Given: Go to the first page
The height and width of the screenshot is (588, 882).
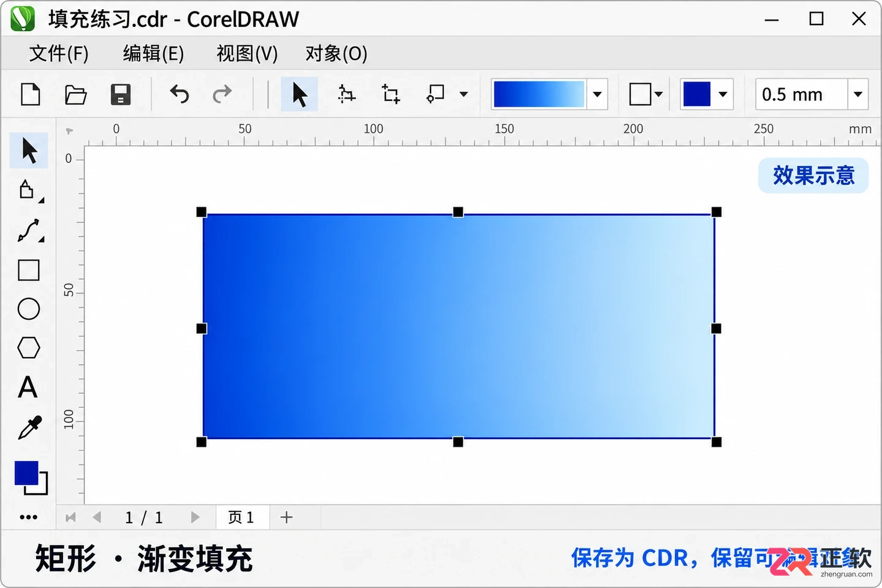Looking at the screenshot, I should [70, 518].
